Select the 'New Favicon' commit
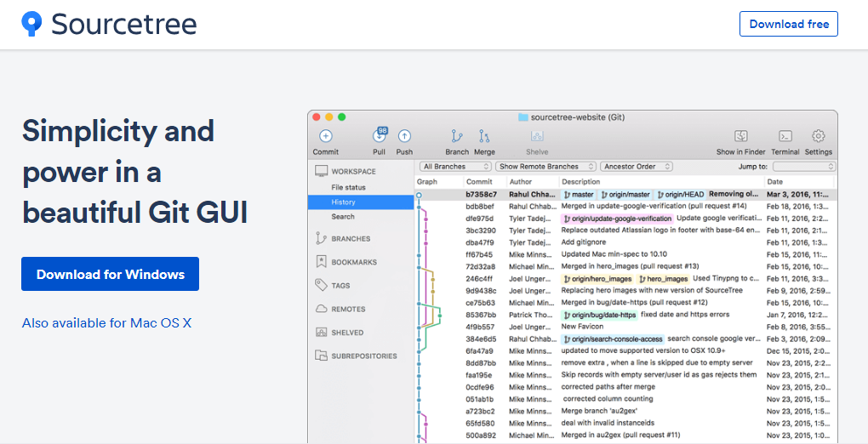868x444 pixels. 625,327
